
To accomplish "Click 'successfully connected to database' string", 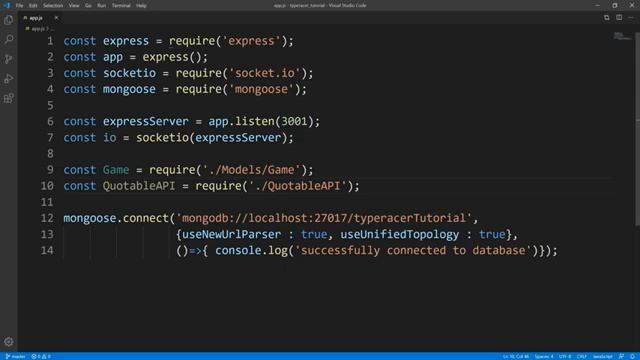I will 413,251.
